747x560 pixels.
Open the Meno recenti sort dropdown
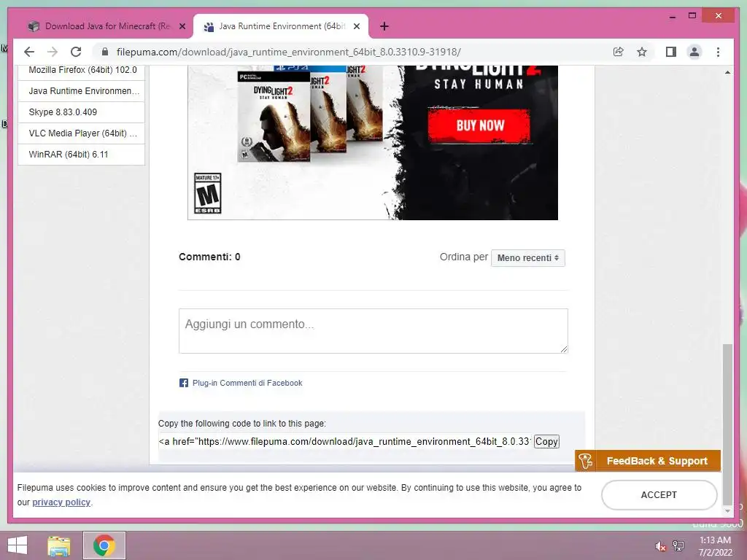pos(528,257)
